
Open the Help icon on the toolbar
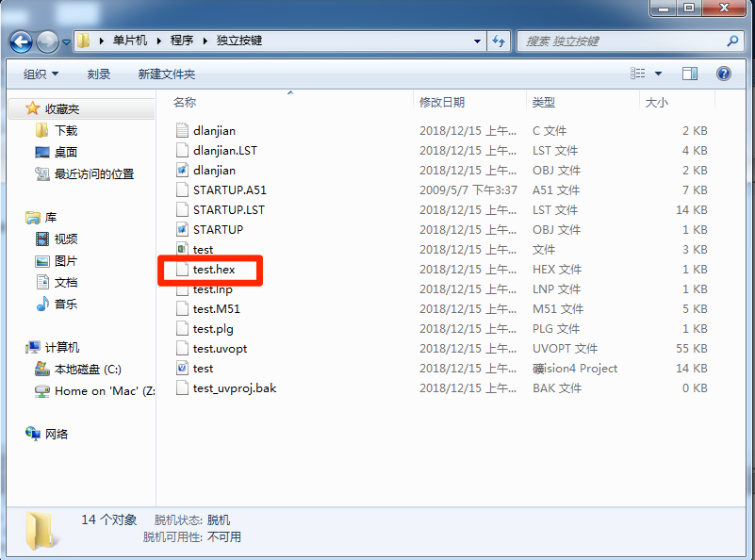[723, 73]
